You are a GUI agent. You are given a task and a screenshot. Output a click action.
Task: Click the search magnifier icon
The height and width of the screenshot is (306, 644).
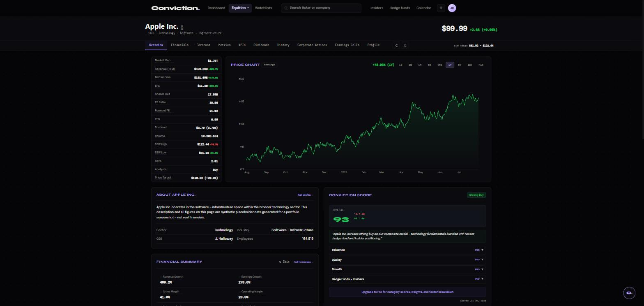(286, 8)
